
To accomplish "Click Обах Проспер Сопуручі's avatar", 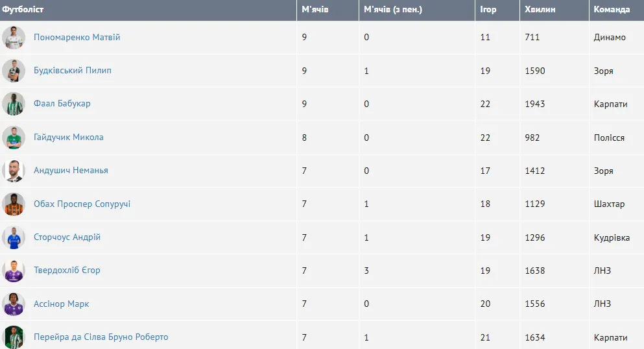I will (13, 204).
